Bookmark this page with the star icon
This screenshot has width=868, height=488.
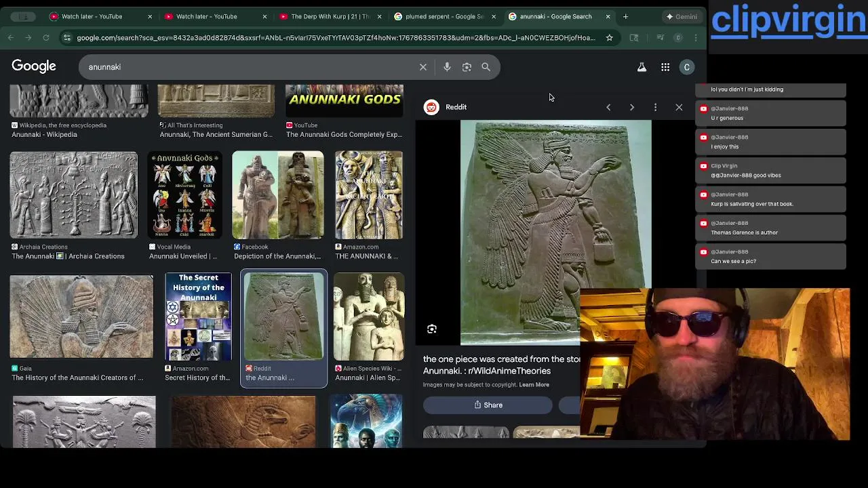point(609,38)
